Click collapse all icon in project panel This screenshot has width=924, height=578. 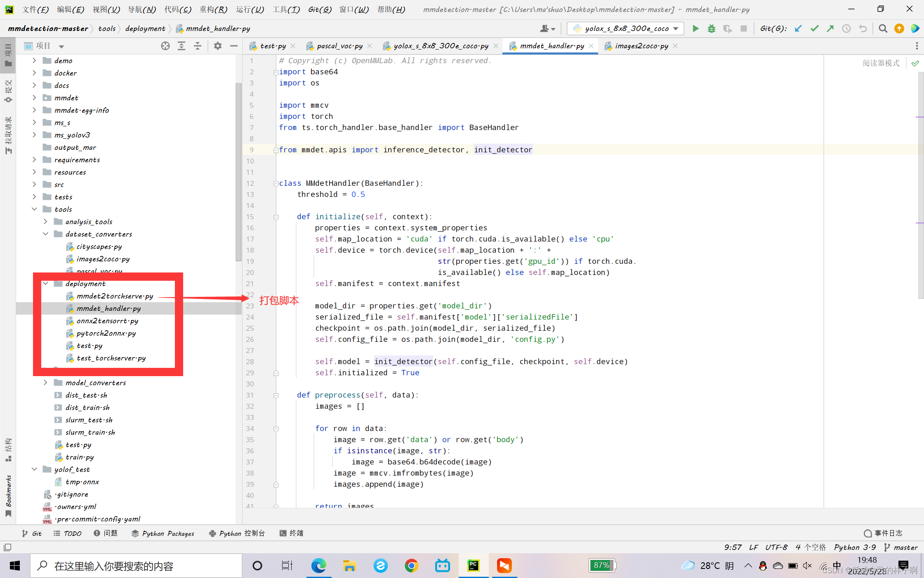[198, 46]
